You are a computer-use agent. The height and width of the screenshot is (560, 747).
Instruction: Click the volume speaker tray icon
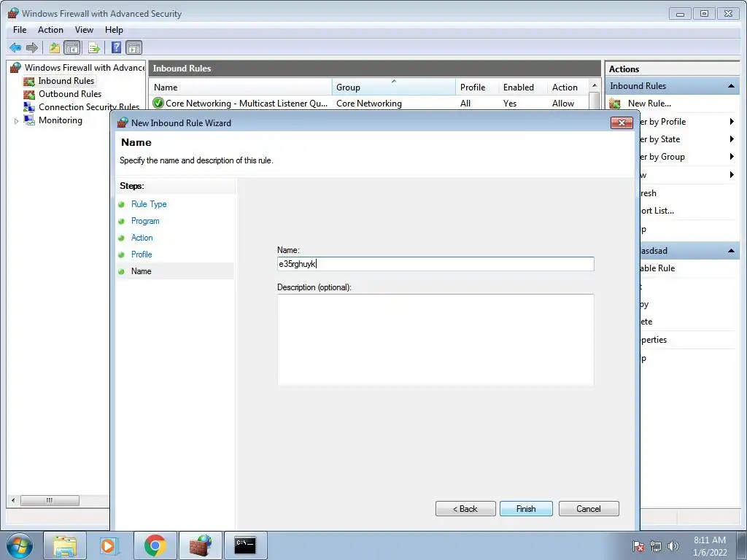pyautogui.click(x=673, y=546)
